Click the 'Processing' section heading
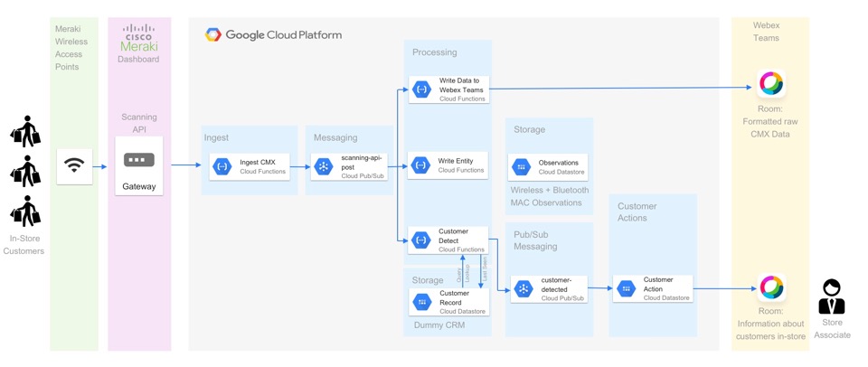Image resolution: width=868 pixels, height=367 pixels. pos(435,52)
